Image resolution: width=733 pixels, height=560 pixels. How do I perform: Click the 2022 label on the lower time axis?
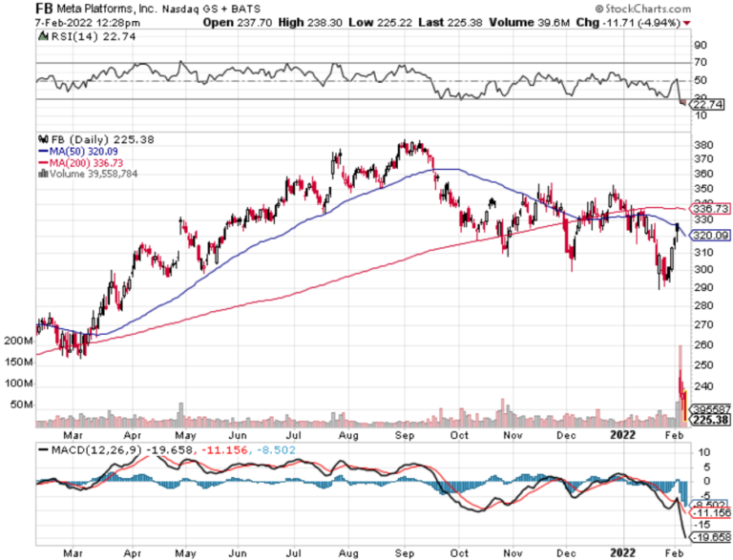click(623, 553)
